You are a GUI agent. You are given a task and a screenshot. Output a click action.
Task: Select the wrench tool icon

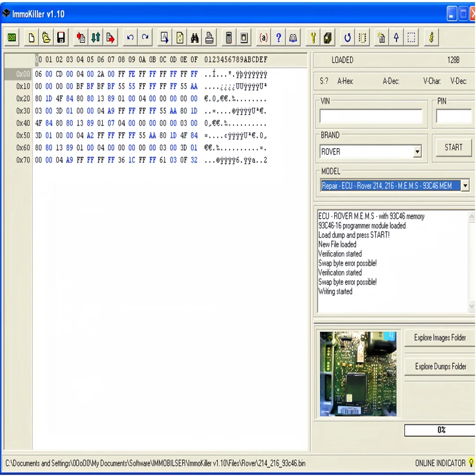click(312, 37)
